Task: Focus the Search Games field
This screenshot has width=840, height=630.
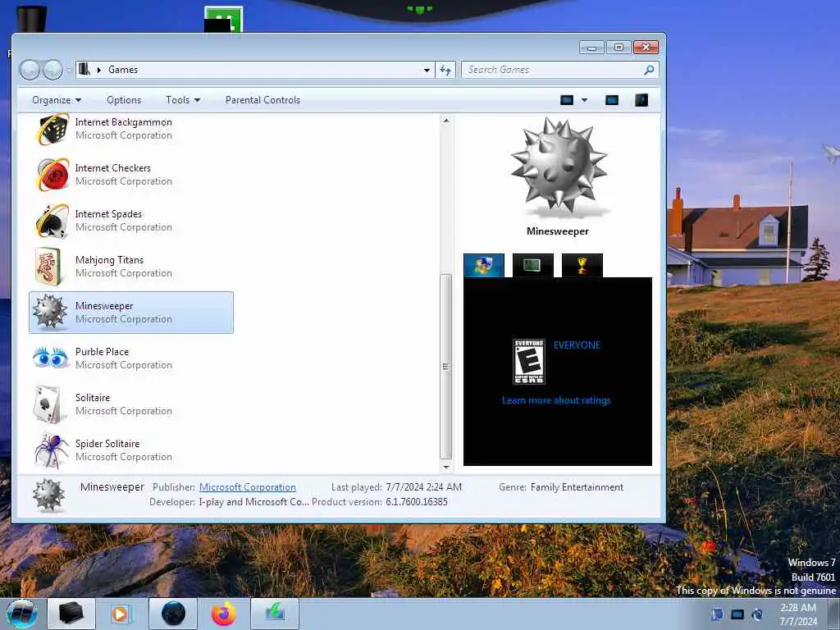Action: click(x=559, y=70)
